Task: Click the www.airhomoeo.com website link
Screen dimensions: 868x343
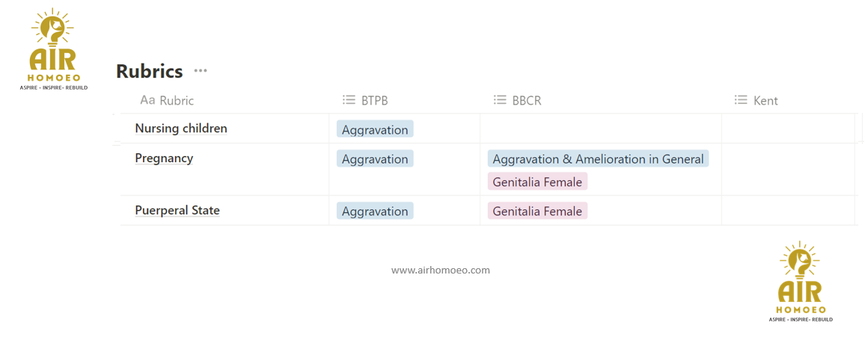Action: [440, 270]
